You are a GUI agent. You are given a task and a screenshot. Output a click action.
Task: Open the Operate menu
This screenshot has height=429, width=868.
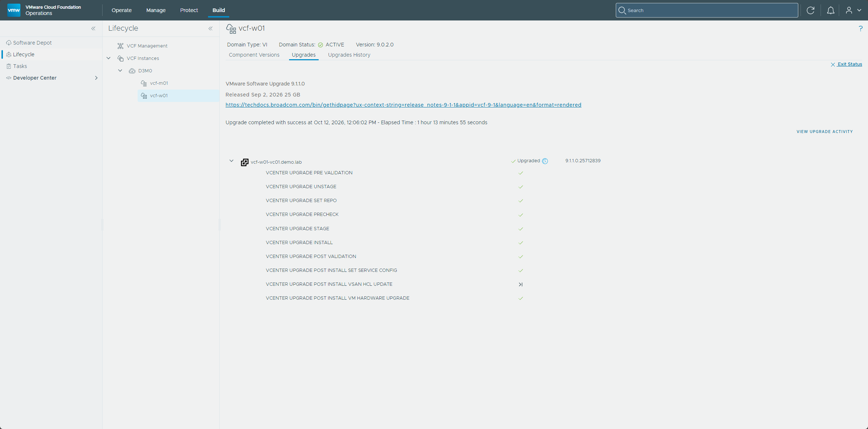122,10
